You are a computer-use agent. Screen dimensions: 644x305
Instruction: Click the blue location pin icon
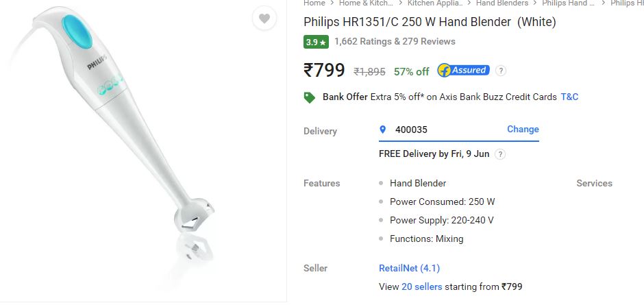tap(383, 130)
